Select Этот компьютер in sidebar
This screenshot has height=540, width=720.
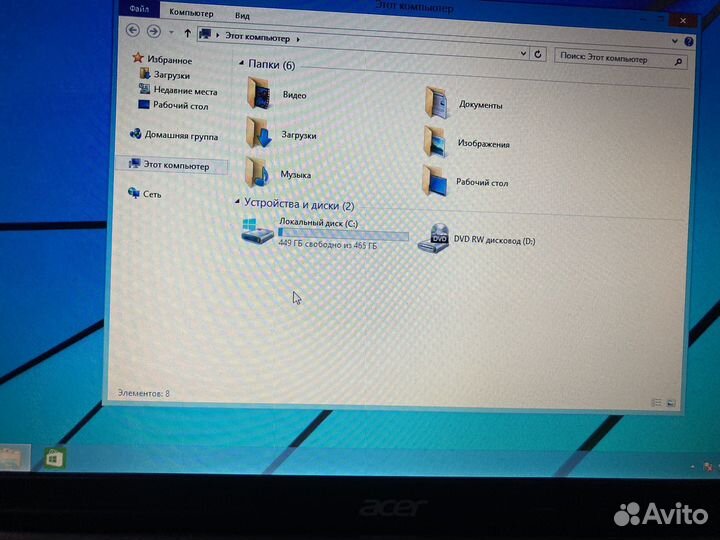(171, 165)
